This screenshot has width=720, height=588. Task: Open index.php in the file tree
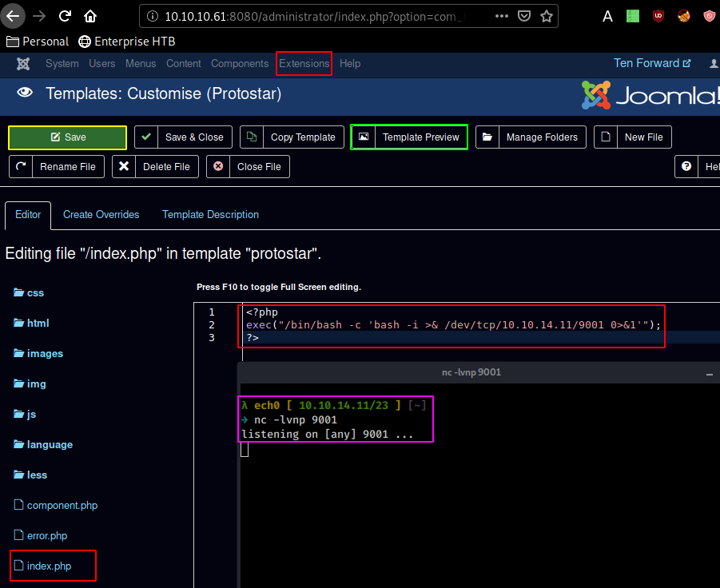point(42,566)
